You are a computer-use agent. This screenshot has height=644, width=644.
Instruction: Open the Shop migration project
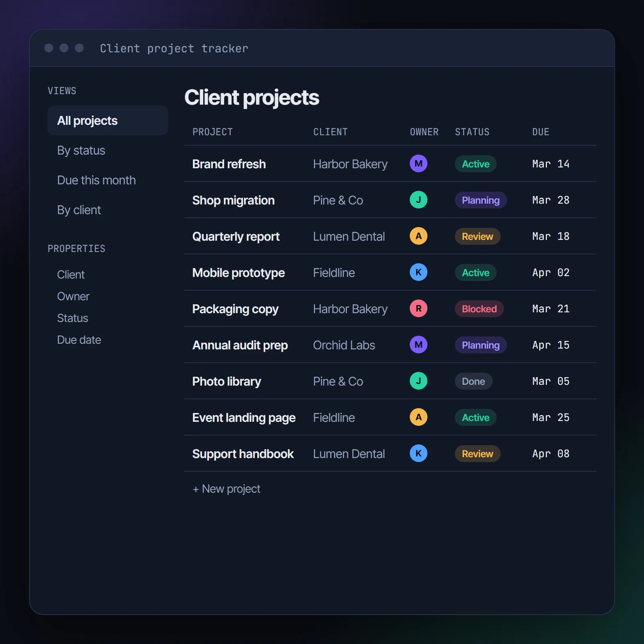tap(233, 200)
